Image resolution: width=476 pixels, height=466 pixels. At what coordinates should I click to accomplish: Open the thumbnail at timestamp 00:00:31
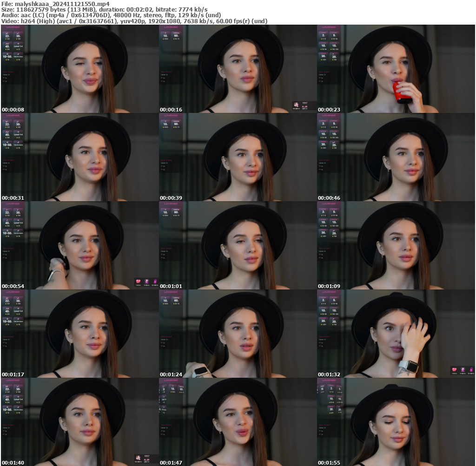[x=79, y=157]
